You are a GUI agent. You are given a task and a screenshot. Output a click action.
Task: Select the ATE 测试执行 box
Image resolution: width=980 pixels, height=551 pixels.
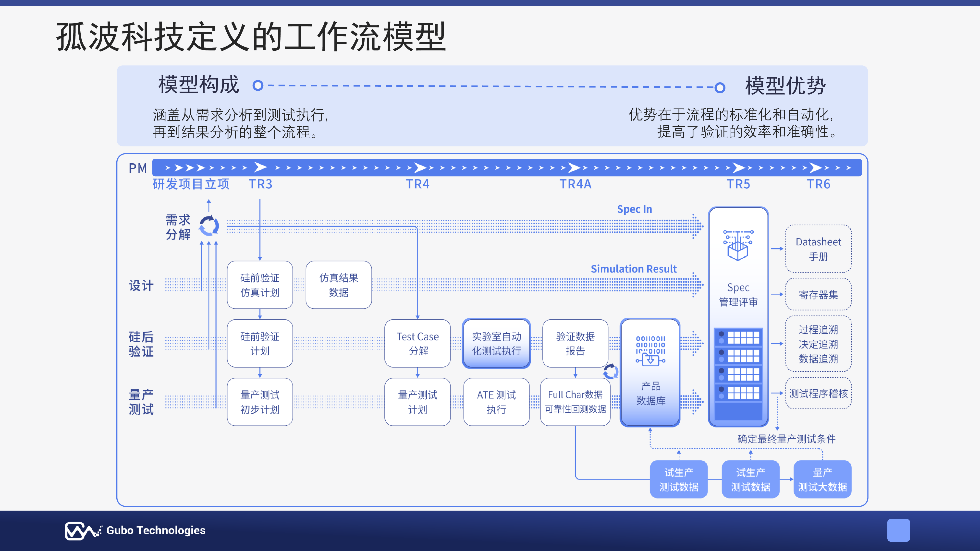[496, 402]
